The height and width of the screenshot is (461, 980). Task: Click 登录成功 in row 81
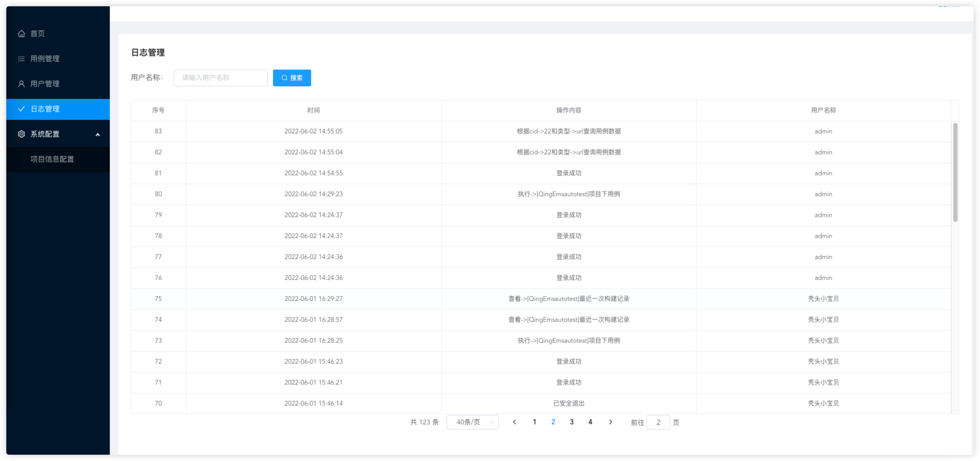pos(569,173)
